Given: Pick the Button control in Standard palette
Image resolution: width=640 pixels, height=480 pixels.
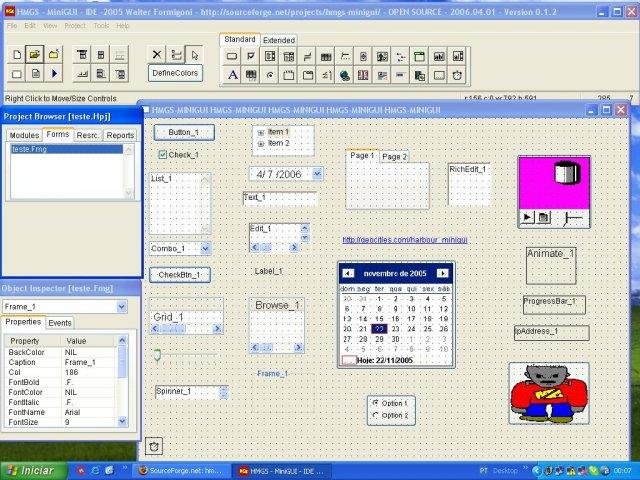Looking at the screenshot, I should coord(232,56).
